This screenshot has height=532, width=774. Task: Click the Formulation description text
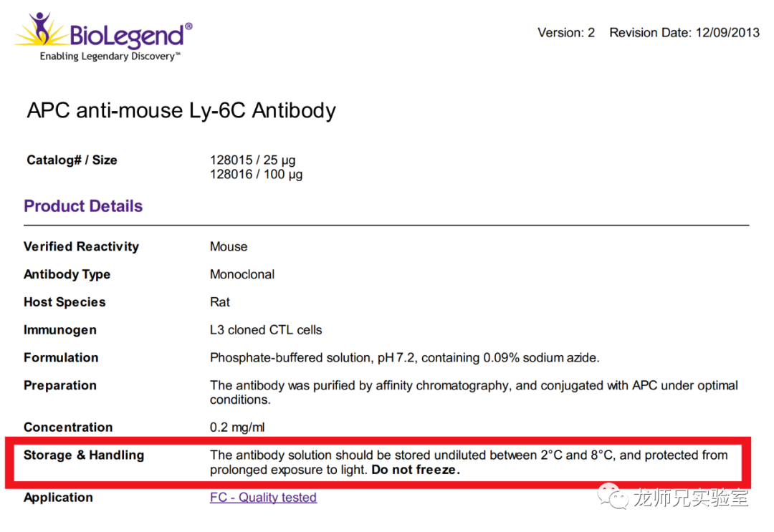click(405, 358)
